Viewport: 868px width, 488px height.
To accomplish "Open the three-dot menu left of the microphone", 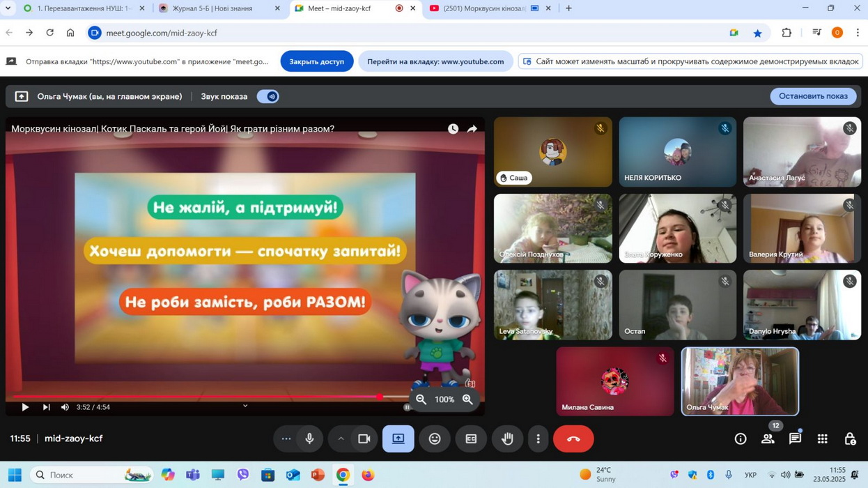I will pyautogui.click(x=286, y=439).
